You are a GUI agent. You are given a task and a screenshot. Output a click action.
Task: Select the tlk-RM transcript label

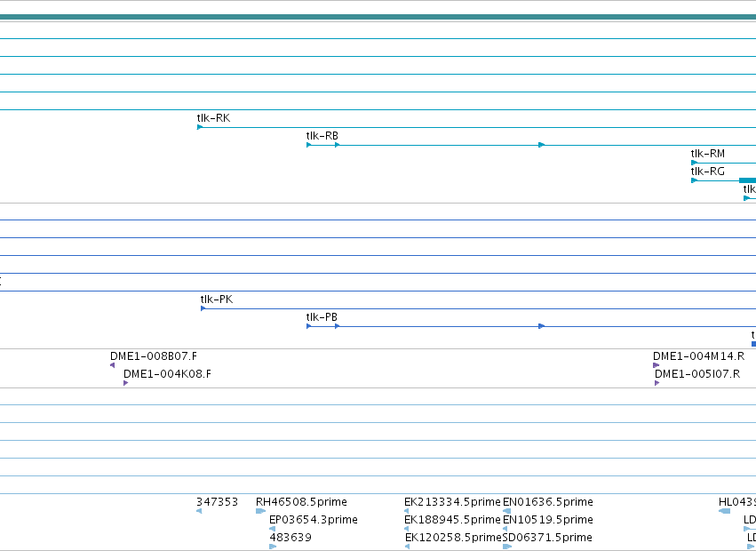(708, 154)
